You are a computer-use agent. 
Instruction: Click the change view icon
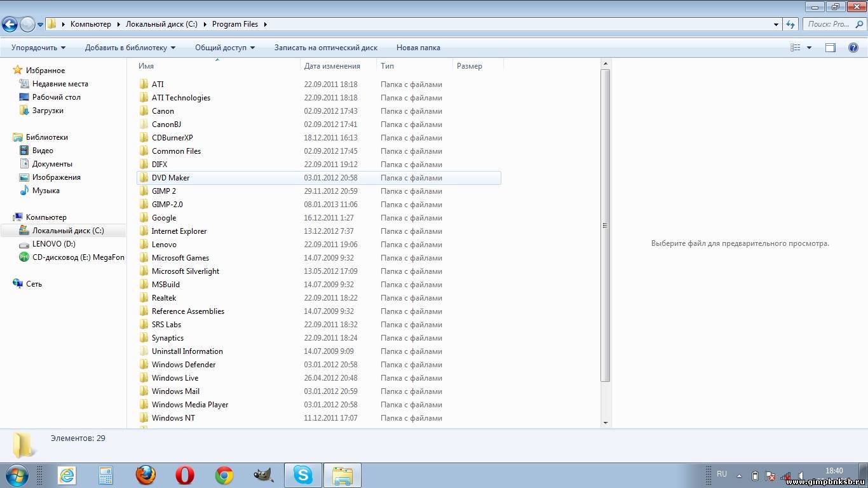796,48
